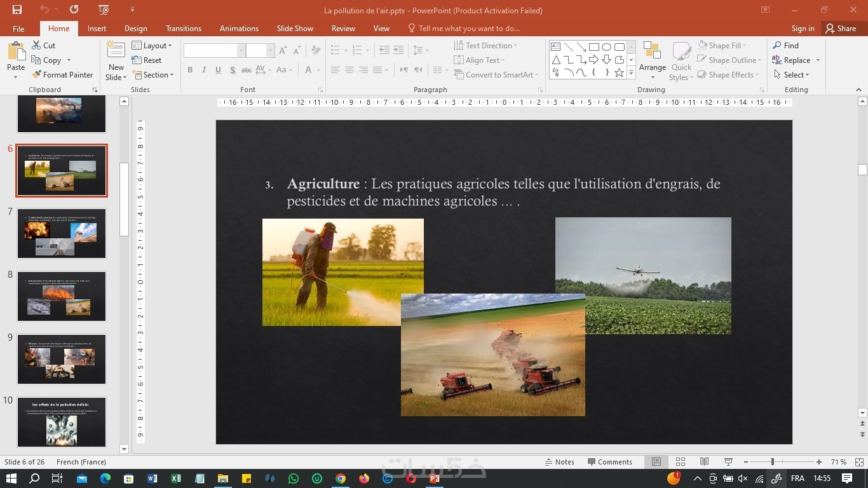The height and width of the screenshot is (488, 868).
Task: Click the New Slide button
Action: pos(116,61)
